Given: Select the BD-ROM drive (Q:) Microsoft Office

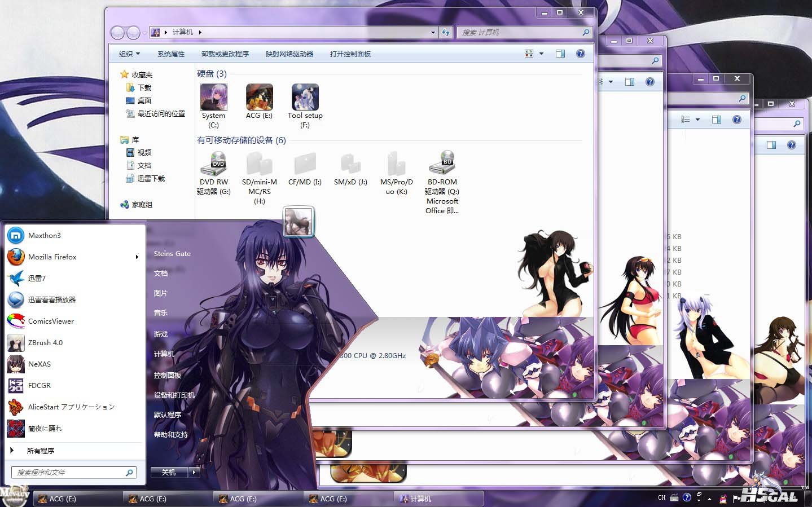Looking at the screenshot, I should click(x=442, y=182).
